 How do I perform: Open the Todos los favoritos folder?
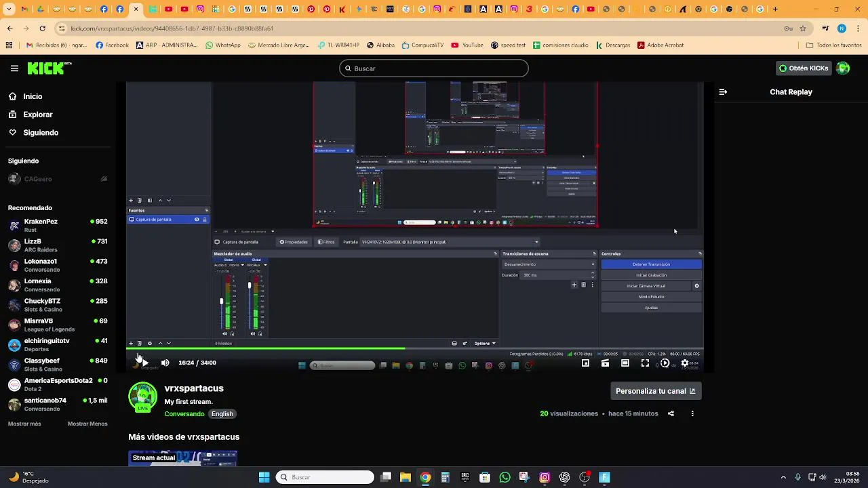pyautogui.click(x=834, y=45)
